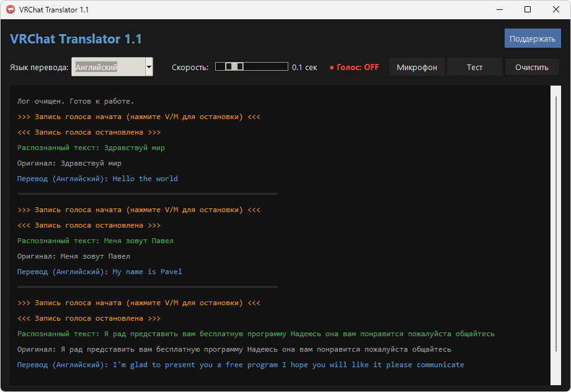571x392 pixels.
Task: Select recognized text 'Меня зовут Павел' line
Action: (95, 241)
